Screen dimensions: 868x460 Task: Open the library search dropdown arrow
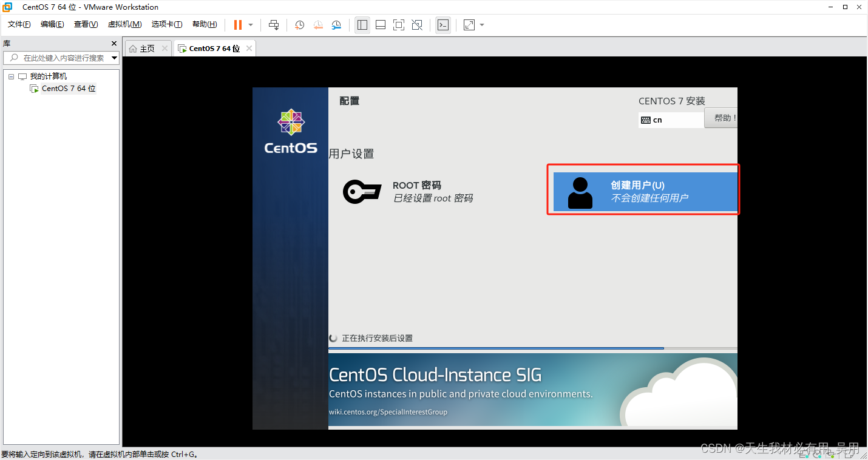tap(115, 58)
